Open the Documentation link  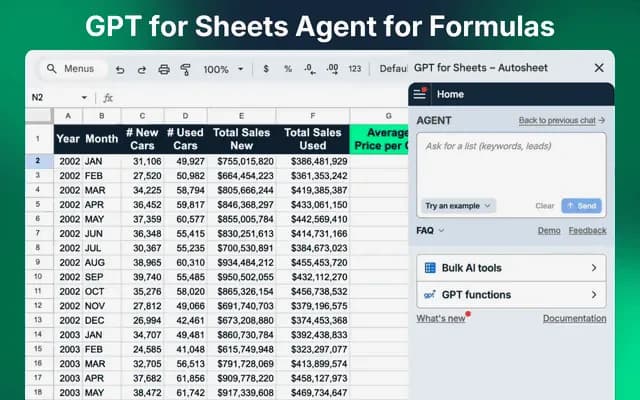point(574,318)
